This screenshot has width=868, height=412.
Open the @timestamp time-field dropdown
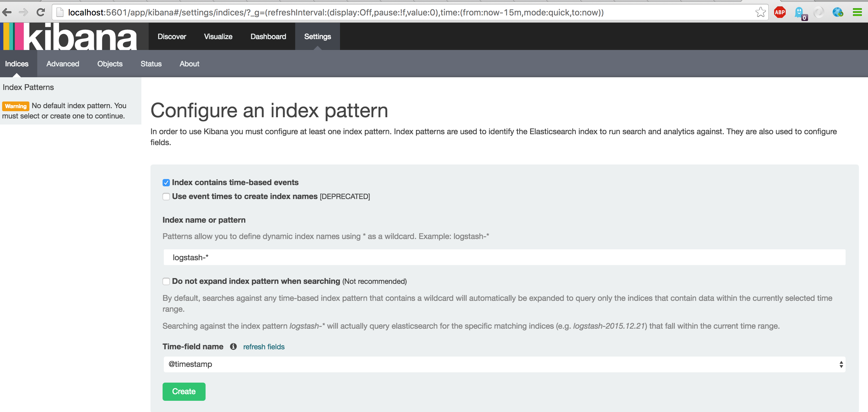coord(504,364)
